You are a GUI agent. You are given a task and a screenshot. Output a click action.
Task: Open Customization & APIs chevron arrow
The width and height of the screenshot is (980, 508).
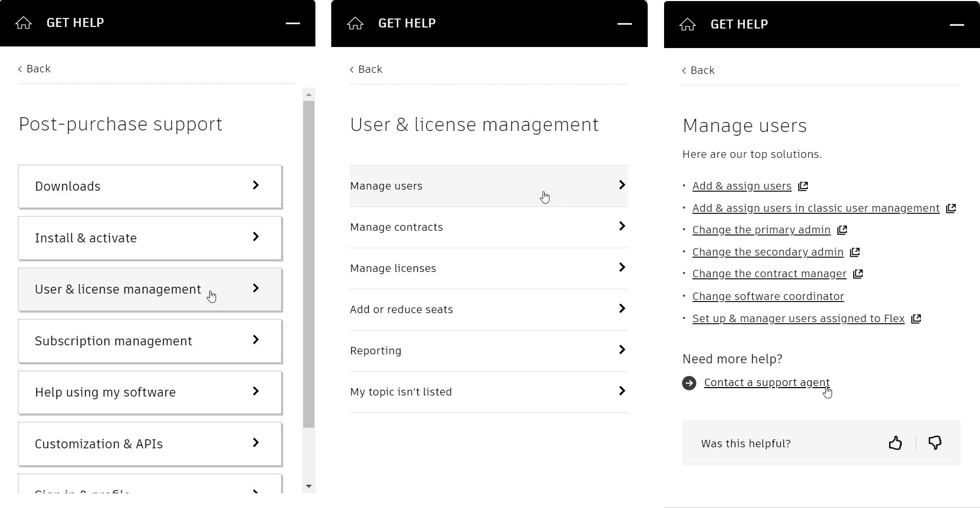pos(256,443)
